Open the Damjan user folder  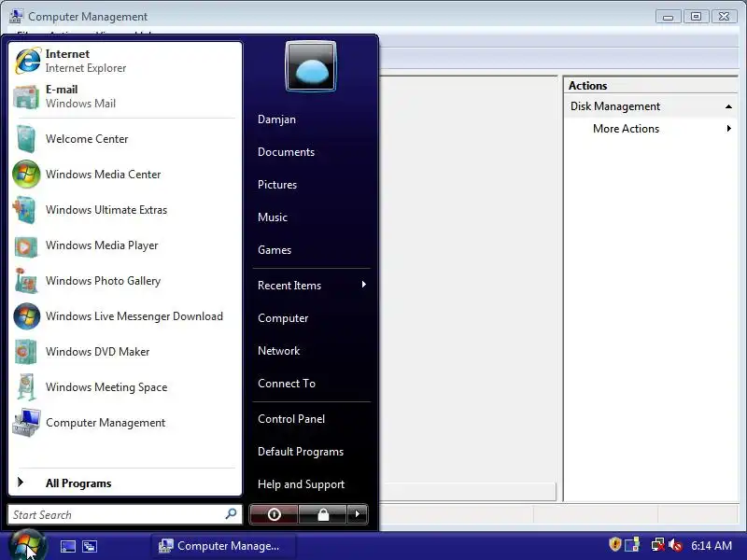click(x=276, y=119)
